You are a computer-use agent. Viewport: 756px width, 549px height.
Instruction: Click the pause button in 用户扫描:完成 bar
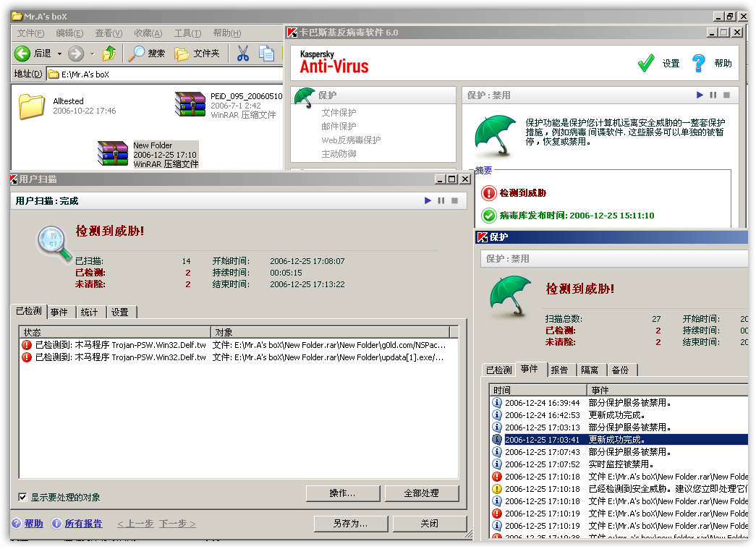(441, 200)
